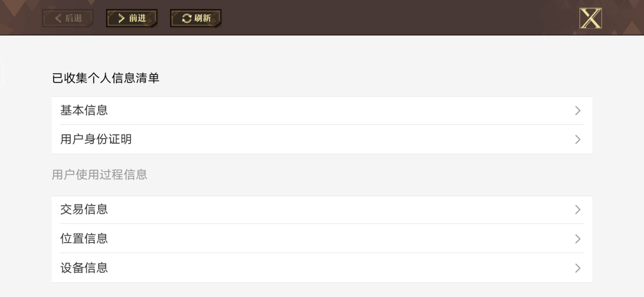Viewport: 644px width, 297px height.
Task: Click the 已收集个人信息清单 page heading
Action: click(106, 78)
